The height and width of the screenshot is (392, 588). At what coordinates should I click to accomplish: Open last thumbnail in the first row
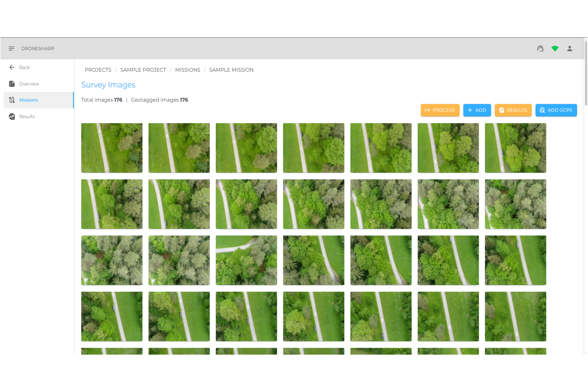coord(516,148)
